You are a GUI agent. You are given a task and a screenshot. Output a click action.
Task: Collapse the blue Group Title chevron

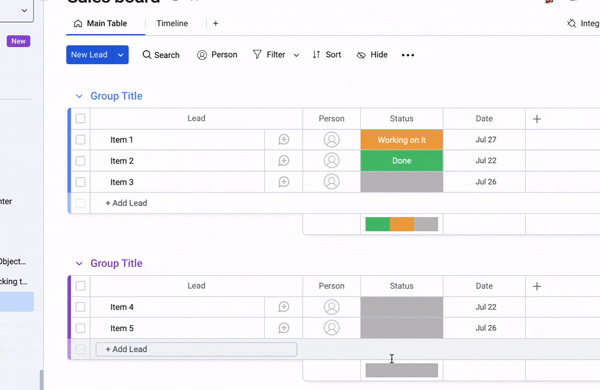point(79,96)
